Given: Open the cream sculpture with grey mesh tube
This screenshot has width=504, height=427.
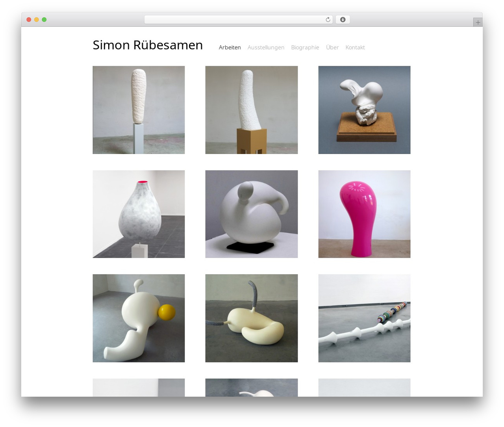Looking at the screenshot, I should tap(252, 318).
